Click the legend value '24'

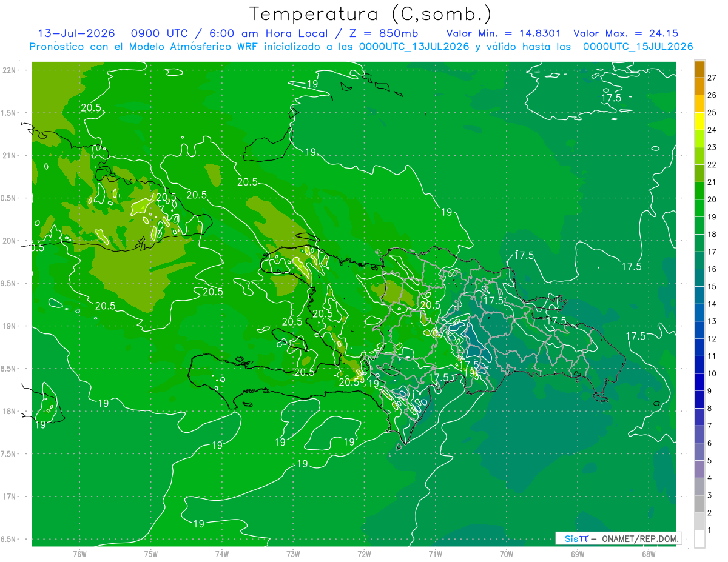[x=712, y=130]
